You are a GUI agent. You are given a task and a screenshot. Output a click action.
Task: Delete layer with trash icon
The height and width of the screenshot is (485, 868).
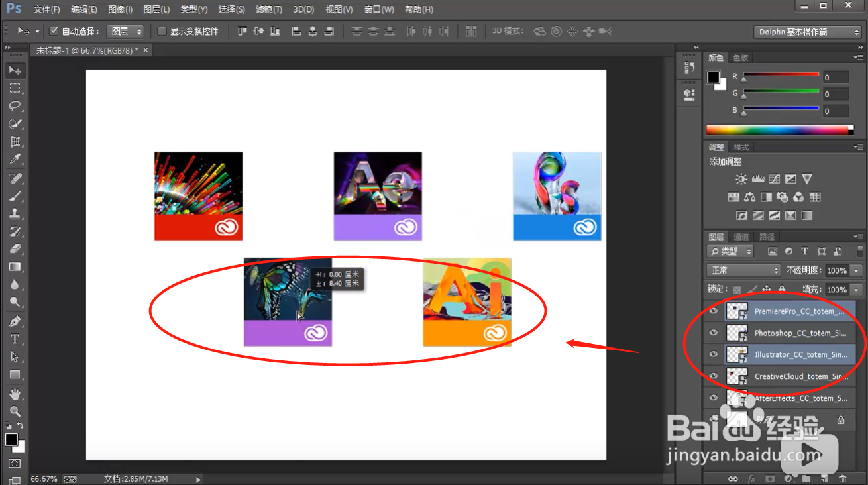pos(842,478)
